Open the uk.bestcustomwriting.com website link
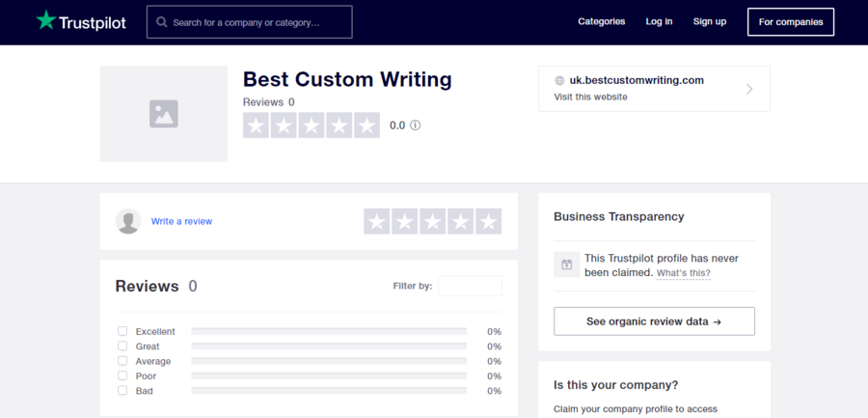The height and width of the screenshot is (418, 868). click(637, 80)
